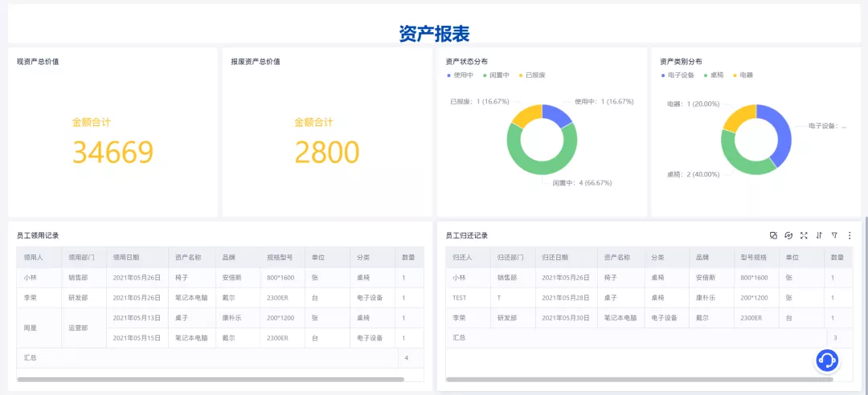The width and height of the screenshot is (868, 395).
Task: Click the 规格型号 column header in 员工领用记录
Action: (282, 257)
